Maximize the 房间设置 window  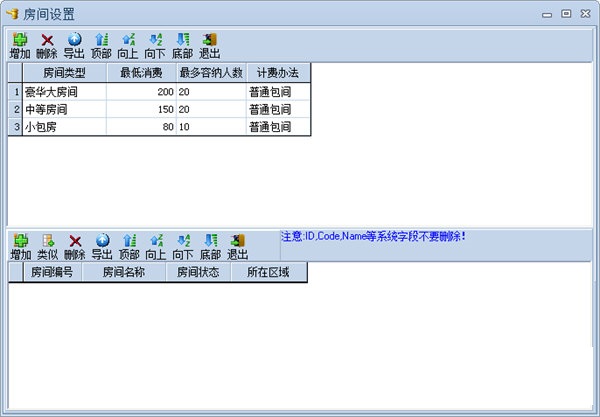click(x=566, y=14)
